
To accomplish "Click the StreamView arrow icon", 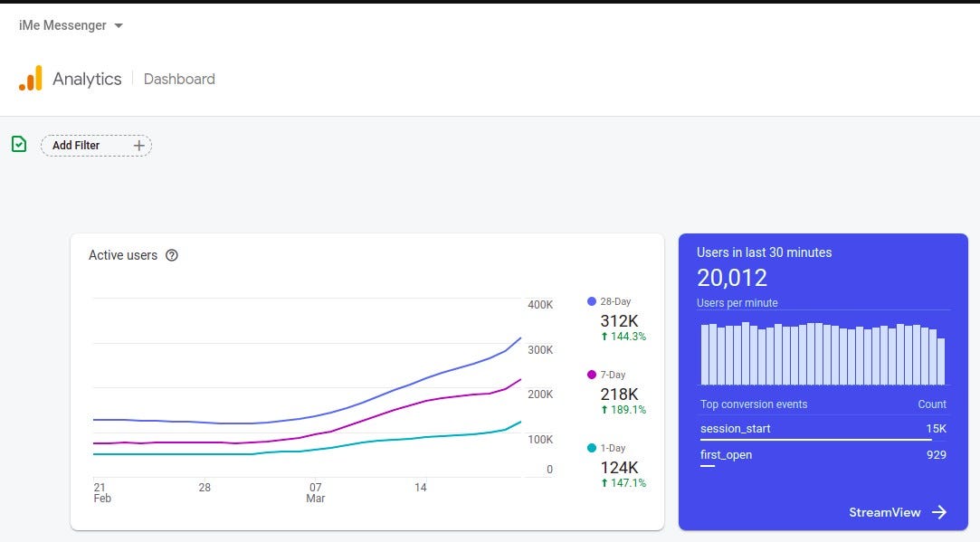I will [x=939, y=513].
